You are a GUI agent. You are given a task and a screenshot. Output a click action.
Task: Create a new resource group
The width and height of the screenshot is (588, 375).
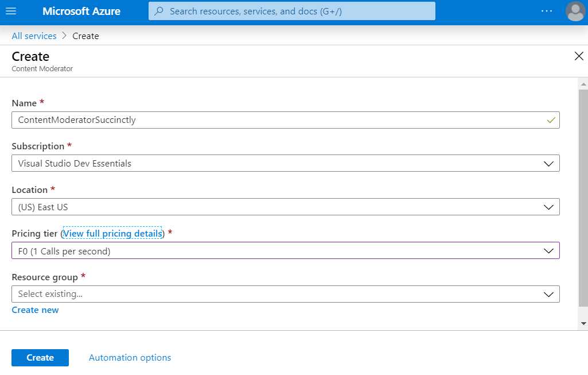click(x=35, y=310)
